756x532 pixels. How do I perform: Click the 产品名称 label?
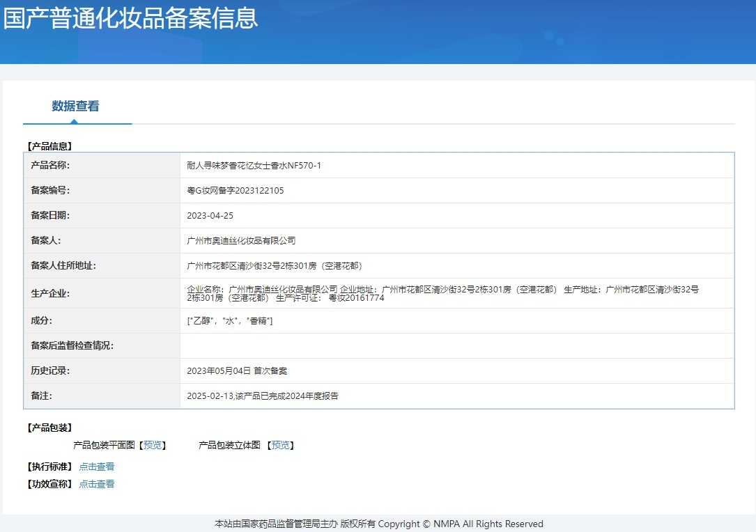tap(50, 165)
